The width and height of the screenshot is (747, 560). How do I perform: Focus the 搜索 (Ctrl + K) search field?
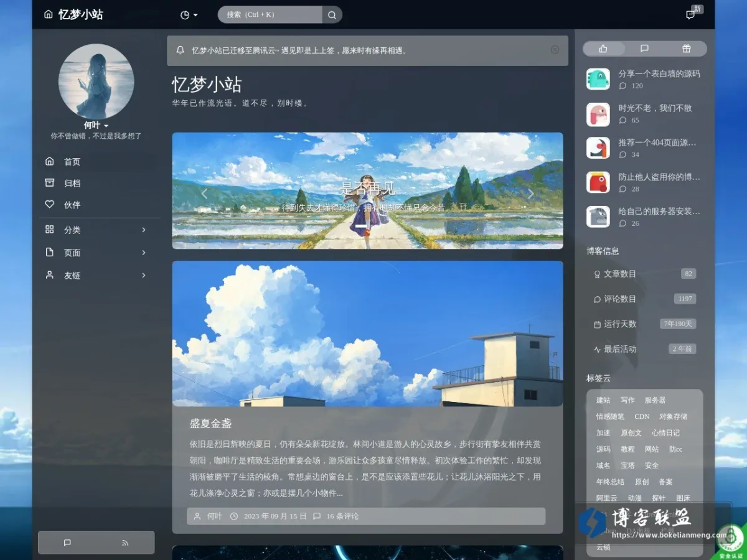click(270, 15)
